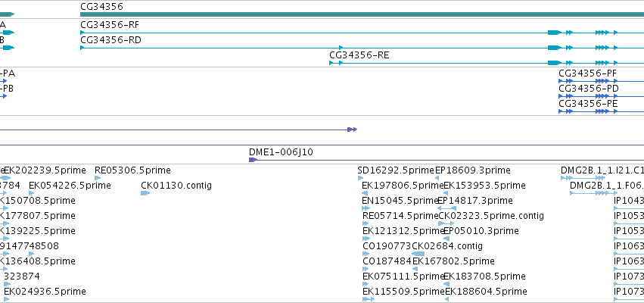Select the CG34356-PD protein label
Viewport: 644px width, 303px height.
coord(589,89)
